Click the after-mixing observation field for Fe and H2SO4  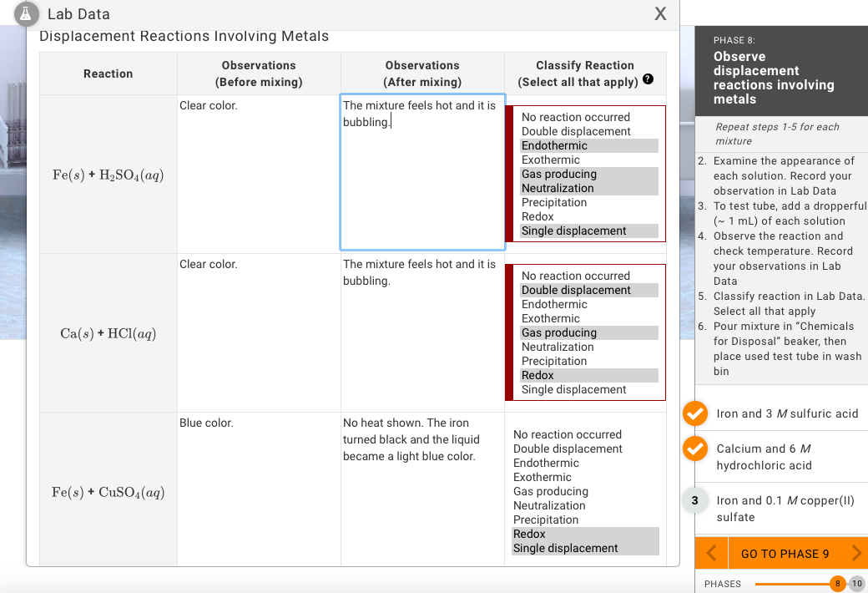[x=421, y=172]
